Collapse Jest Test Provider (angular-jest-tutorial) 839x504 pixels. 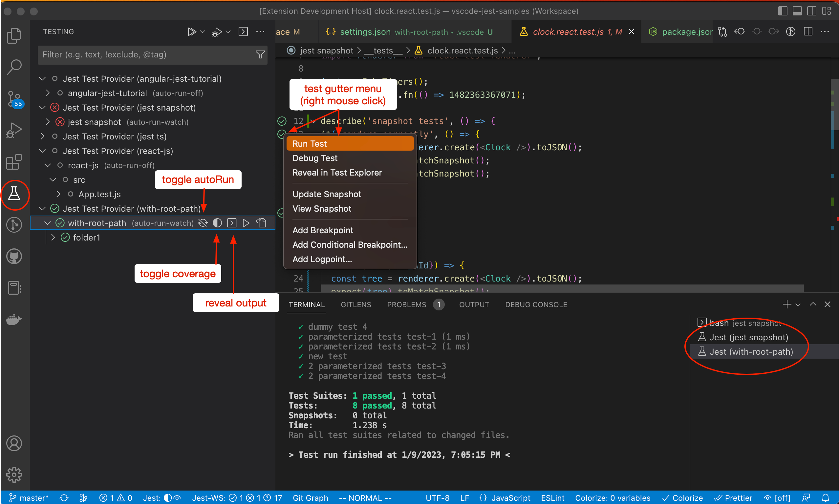click(x=42, y=79)
